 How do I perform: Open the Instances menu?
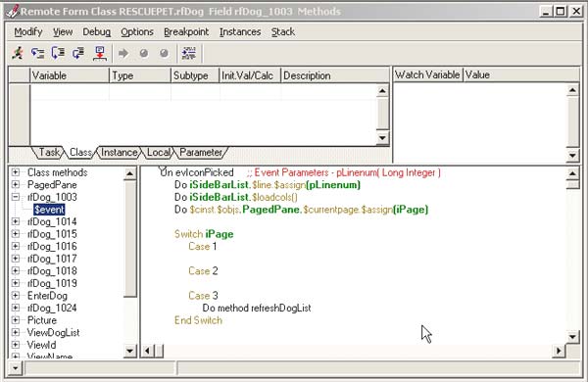pos(240,32)
